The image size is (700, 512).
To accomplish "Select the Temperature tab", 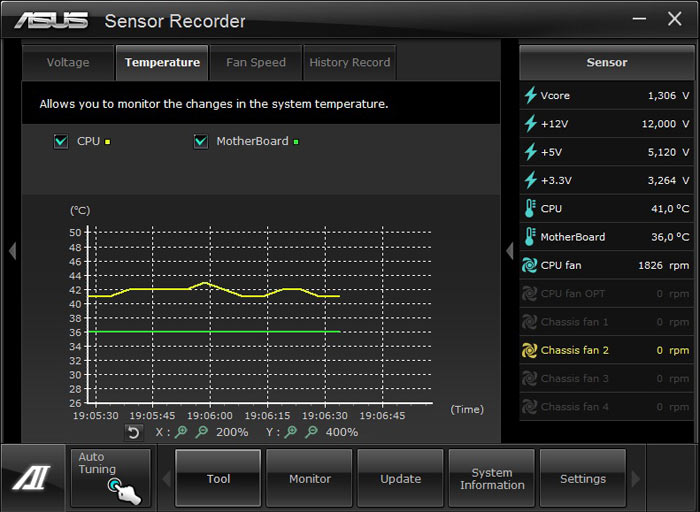I will point(162,62).
